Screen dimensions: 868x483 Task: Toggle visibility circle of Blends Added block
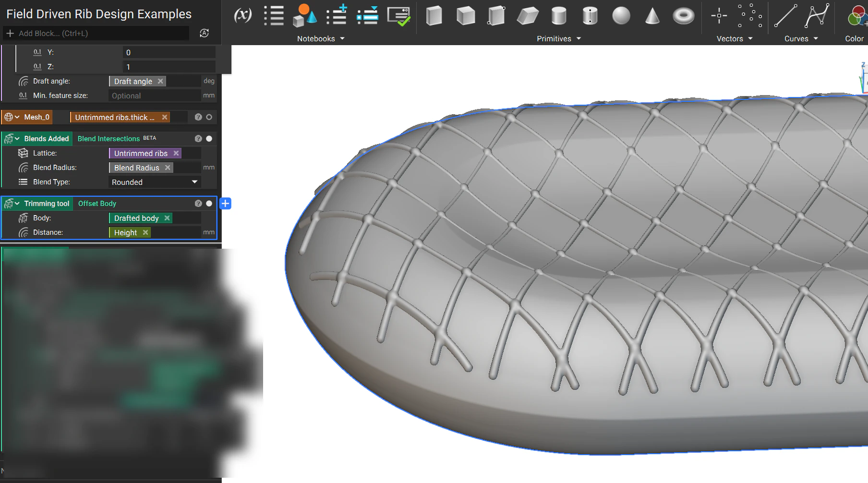(209, 139)
